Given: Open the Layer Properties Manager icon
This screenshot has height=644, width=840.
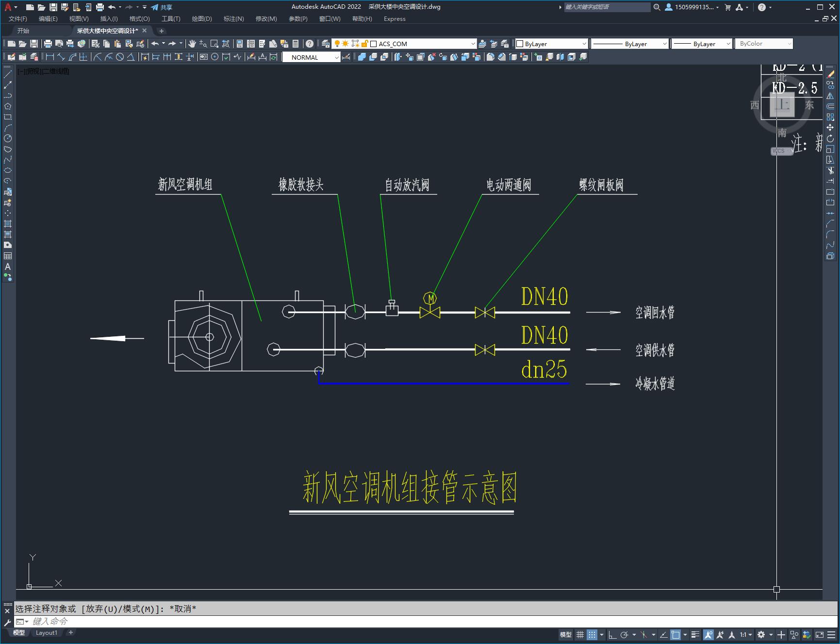Looking at the screenshot, I should coord(325,44).
